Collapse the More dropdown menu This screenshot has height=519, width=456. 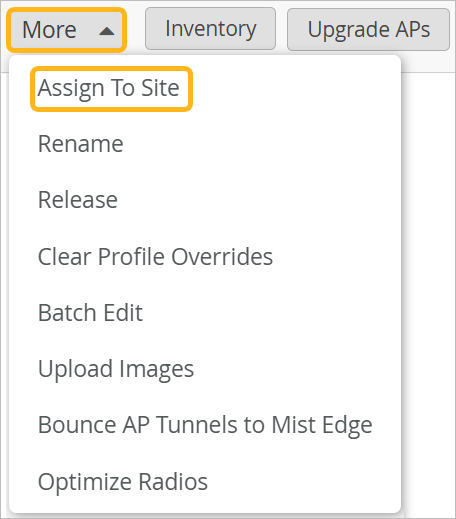coord(66,30)
